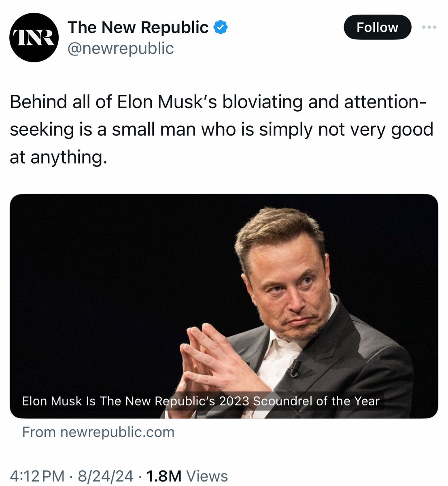Image resolution: width=448 pixels, height=486 pixels.
Task: Follow the From newrepublic.com source link
Action: coord(98,432)
